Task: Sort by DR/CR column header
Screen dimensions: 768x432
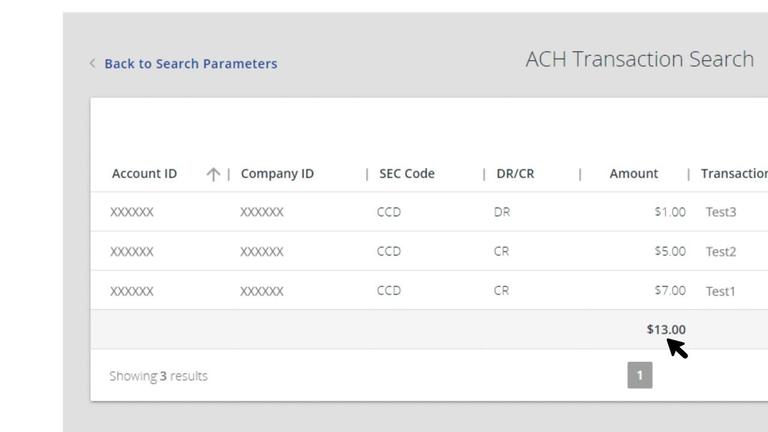Action: click(515, 173)
